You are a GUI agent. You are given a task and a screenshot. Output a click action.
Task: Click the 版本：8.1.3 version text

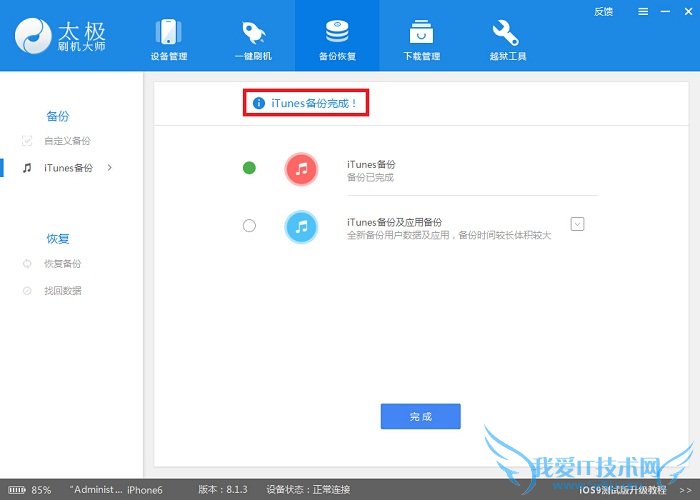223,490
